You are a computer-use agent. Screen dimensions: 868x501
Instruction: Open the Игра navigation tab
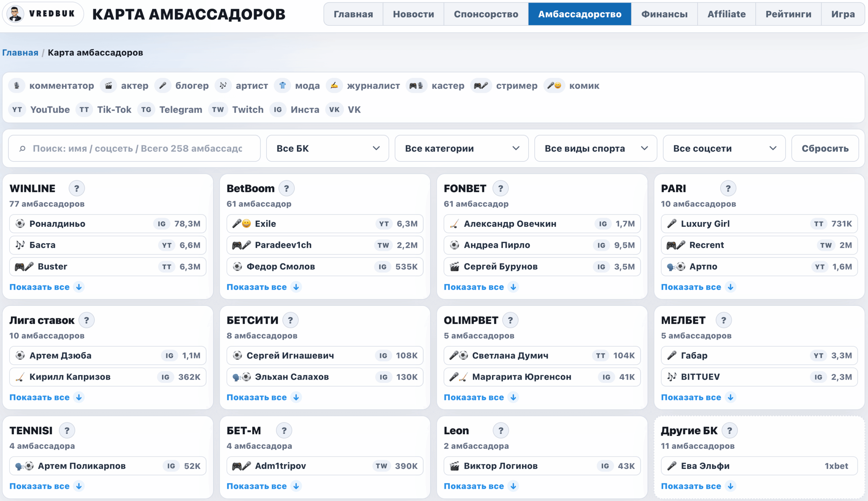coord(843,14)
